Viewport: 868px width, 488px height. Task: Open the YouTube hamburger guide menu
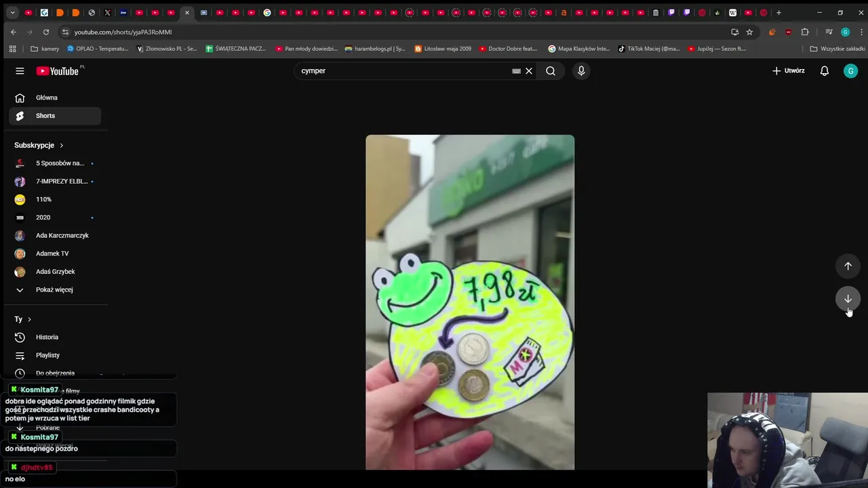[20, 70]
